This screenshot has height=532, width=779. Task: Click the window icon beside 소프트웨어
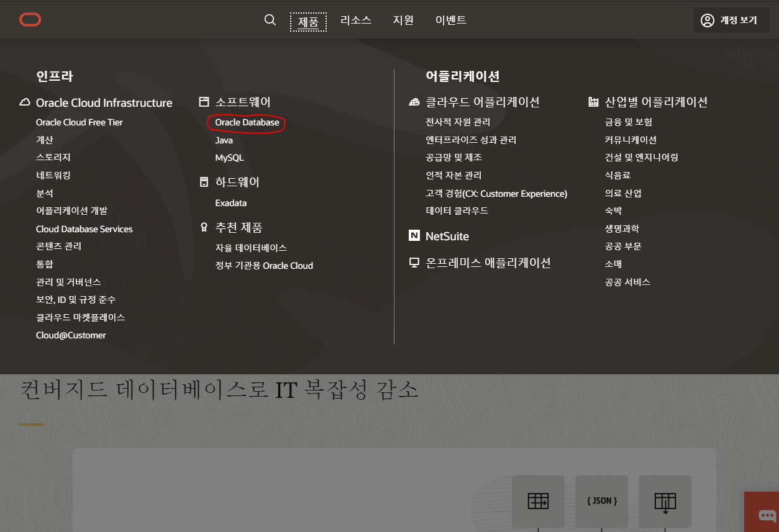204,102
